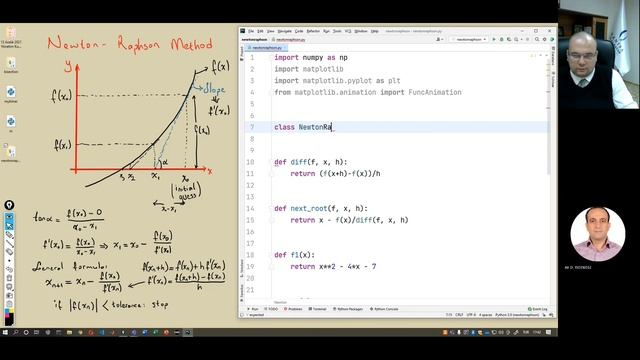Image resolution: width=640 pixels, height=360 pixels.
Task: Open the Help menu
Action: (x=374, y=31)
